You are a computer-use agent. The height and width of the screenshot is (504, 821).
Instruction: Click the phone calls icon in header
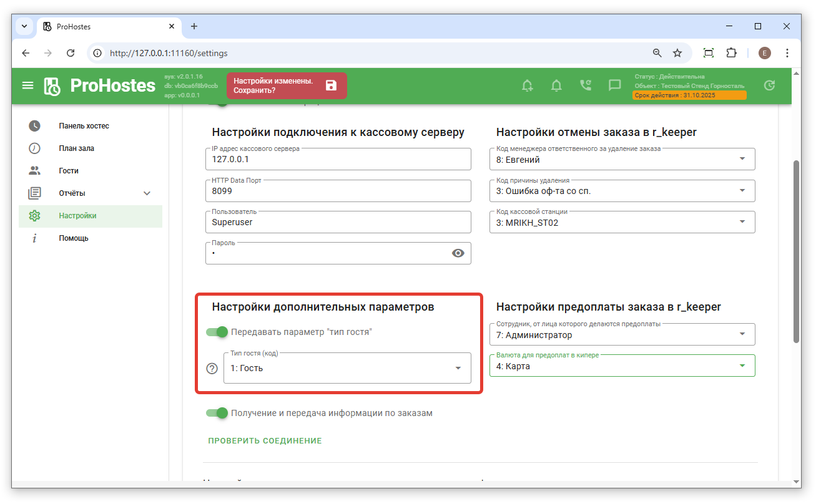coord(586,85)
